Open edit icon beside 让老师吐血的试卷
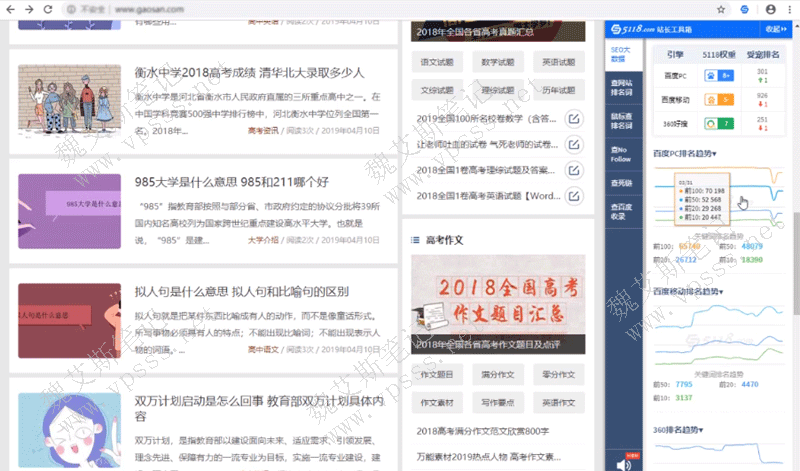This screenshot has width=800, height=471. [x=573, y=144]
